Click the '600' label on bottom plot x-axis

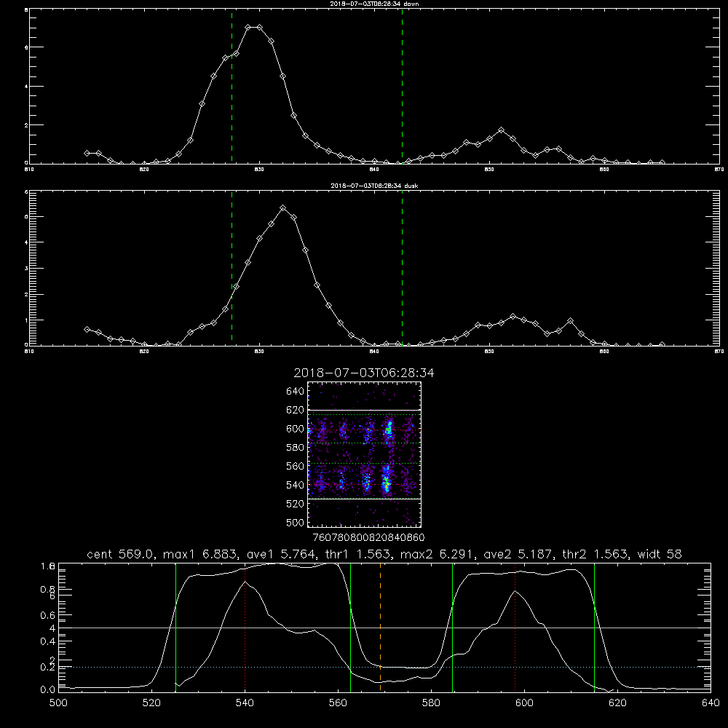524,703
